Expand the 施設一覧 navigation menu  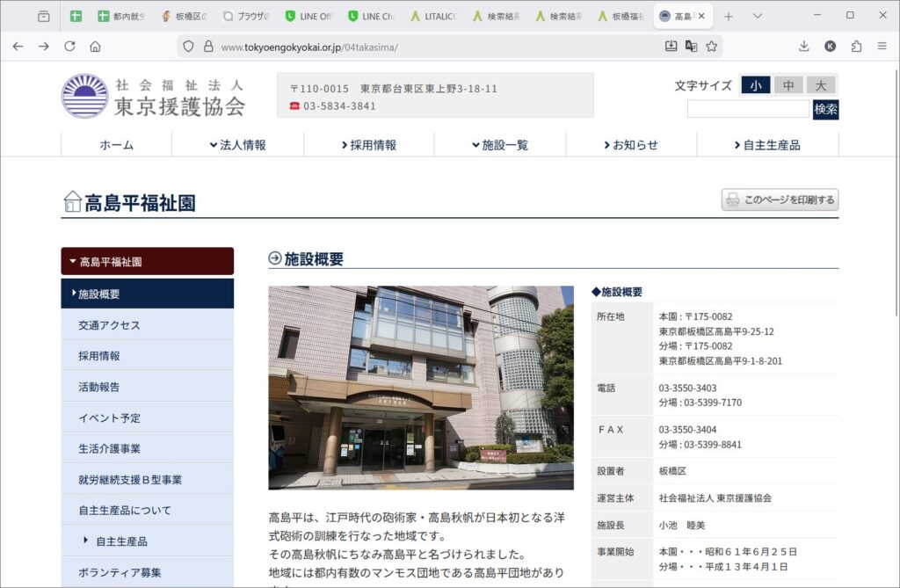point(499,145)
